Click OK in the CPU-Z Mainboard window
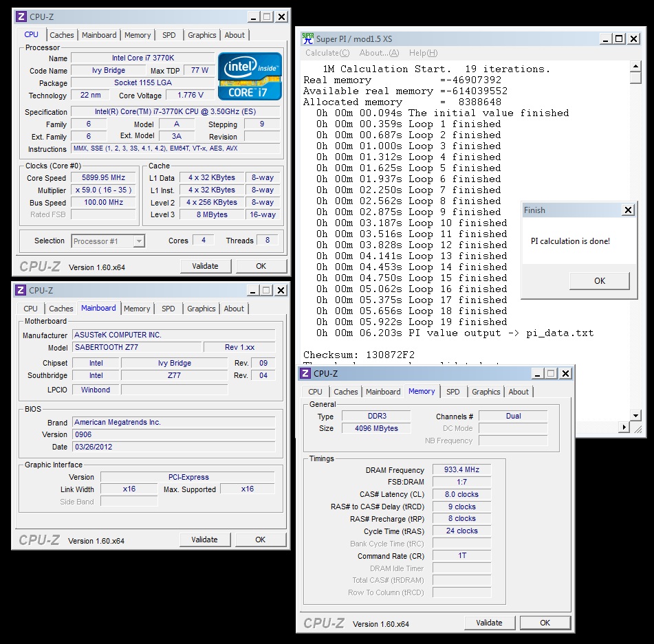Viewport: 654px width, 644px height. tap(260, 540)
